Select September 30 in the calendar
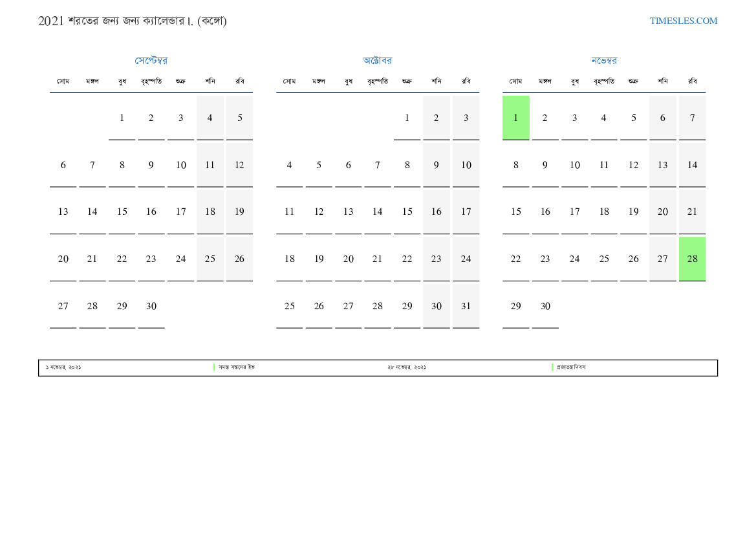The width and height of the screenshot is (756, 535). tap(151, 306)
